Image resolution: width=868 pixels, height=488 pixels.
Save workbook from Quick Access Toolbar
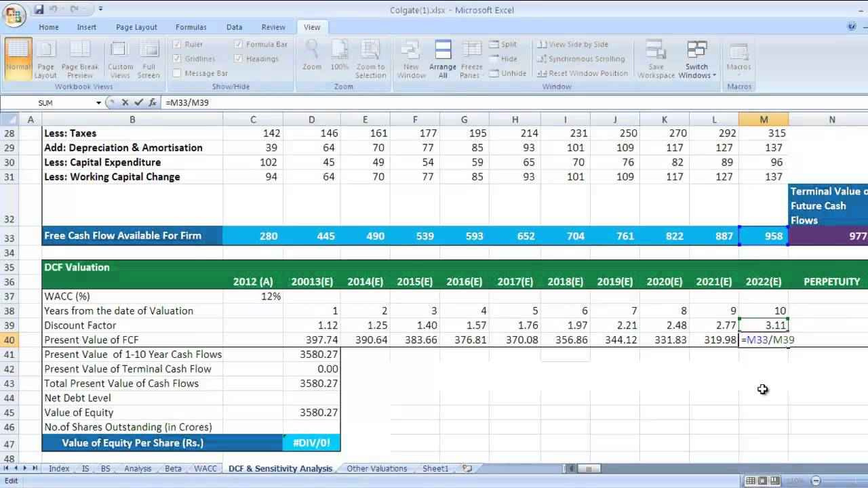pyautogui.click(x=39, y=9)
